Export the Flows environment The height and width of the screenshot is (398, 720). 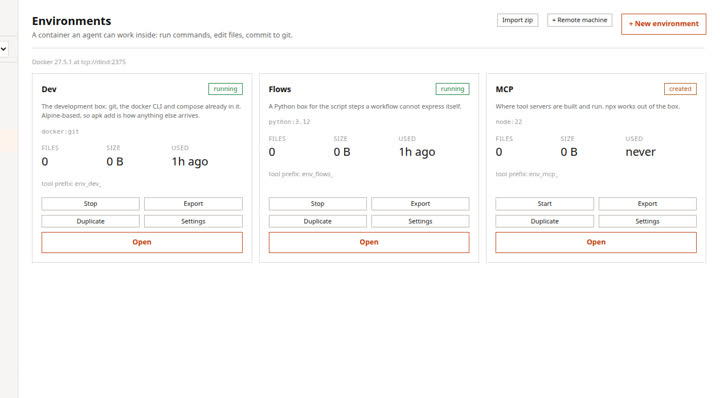(x=420, y=203)
